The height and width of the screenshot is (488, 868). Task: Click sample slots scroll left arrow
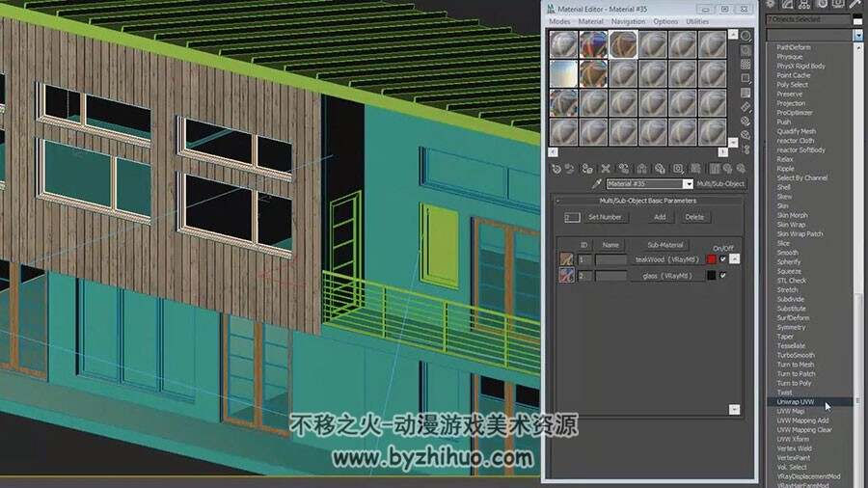click(553, 152)
